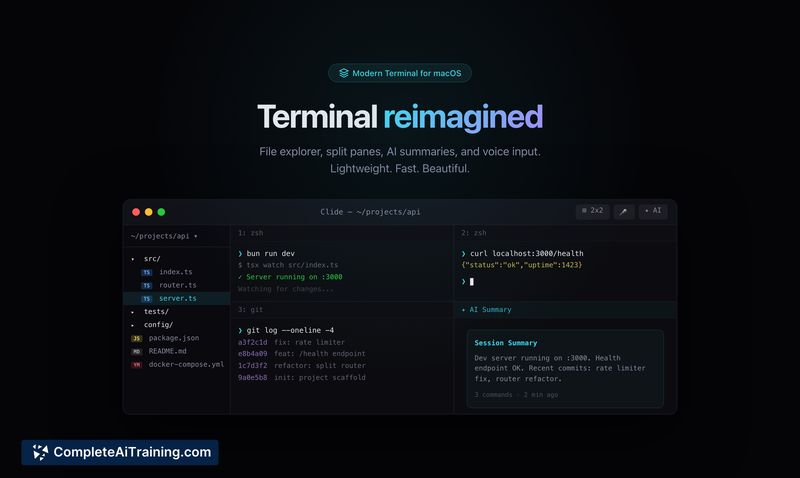Switch to the 1: zsh pane tab

click(251, 233)
